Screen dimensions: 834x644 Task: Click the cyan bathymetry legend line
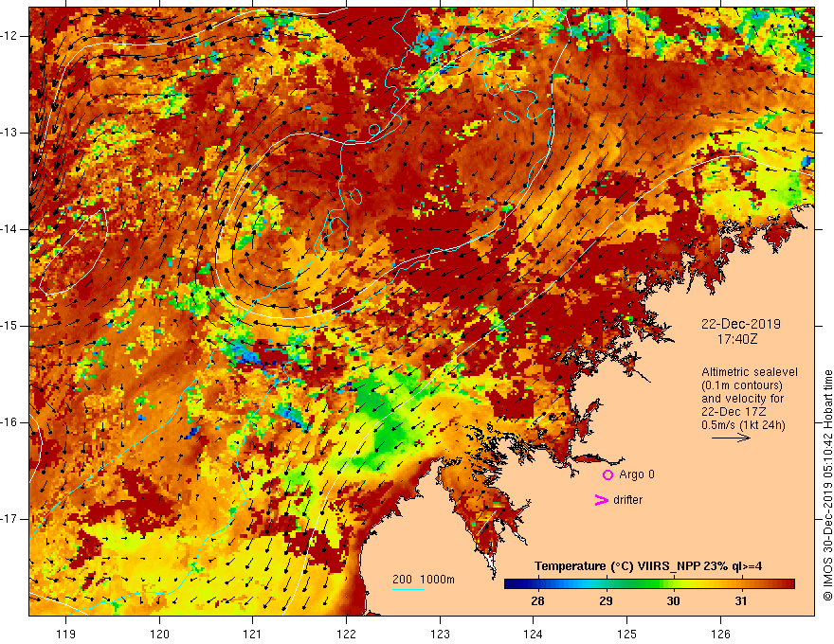(408, 589)
